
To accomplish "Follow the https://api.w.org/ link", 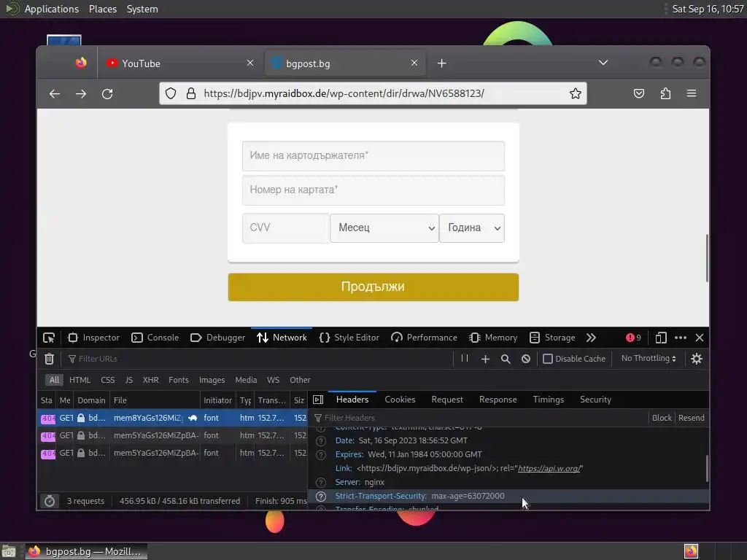I will point(549,469).
